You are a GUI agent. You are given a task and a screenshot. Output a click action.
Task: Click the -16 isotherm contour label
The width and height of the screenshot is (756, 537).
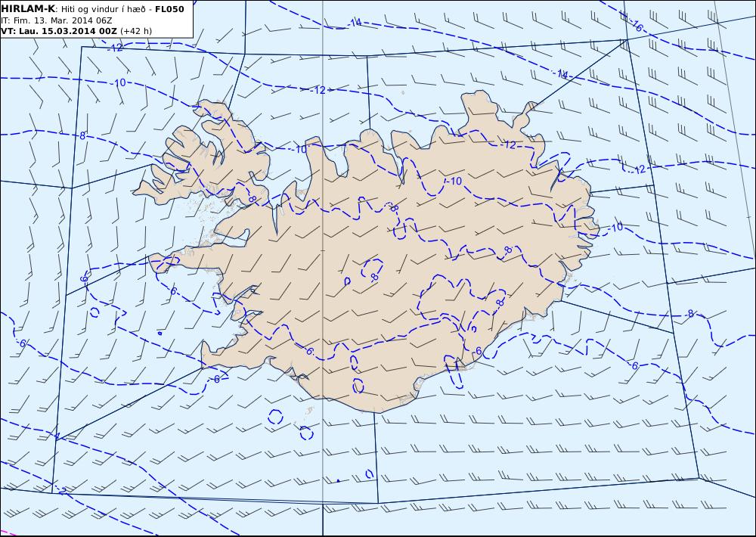(637, 26)
